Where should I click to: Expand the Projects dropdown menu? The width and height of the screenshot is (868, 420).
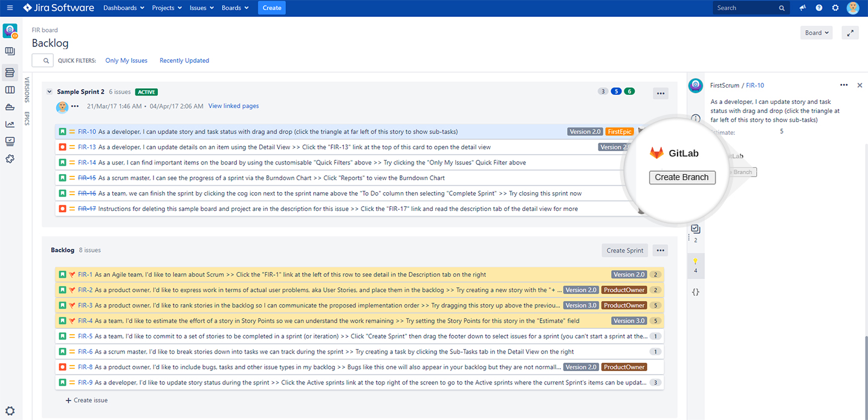point(167,8)
